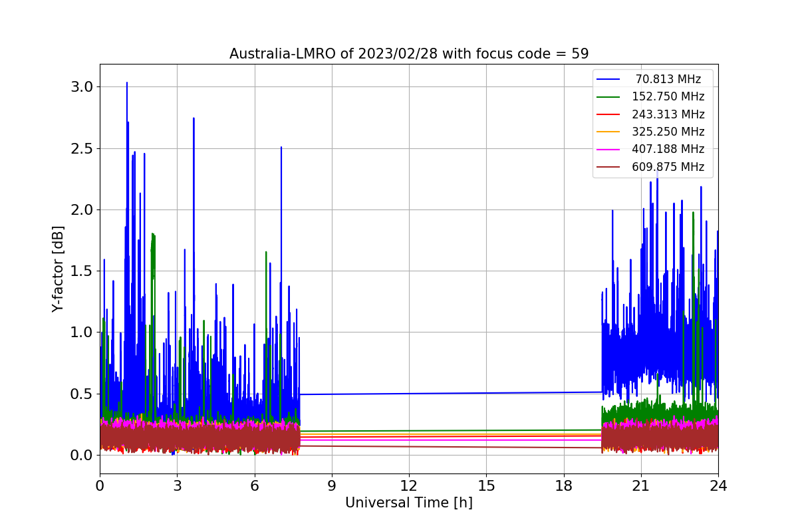Click the 6 tick on the time axis

(x=254, y=485)
